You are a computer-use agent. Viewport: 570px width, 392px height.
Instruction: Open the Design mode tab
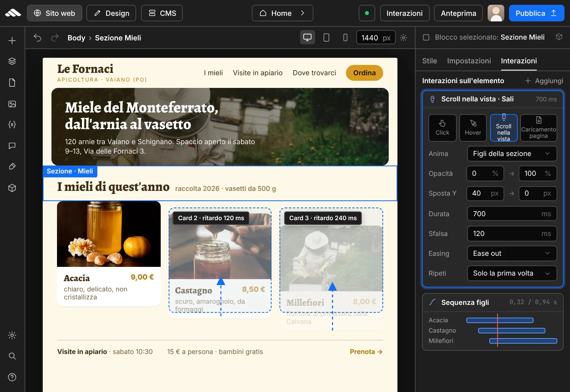[111, 13]
